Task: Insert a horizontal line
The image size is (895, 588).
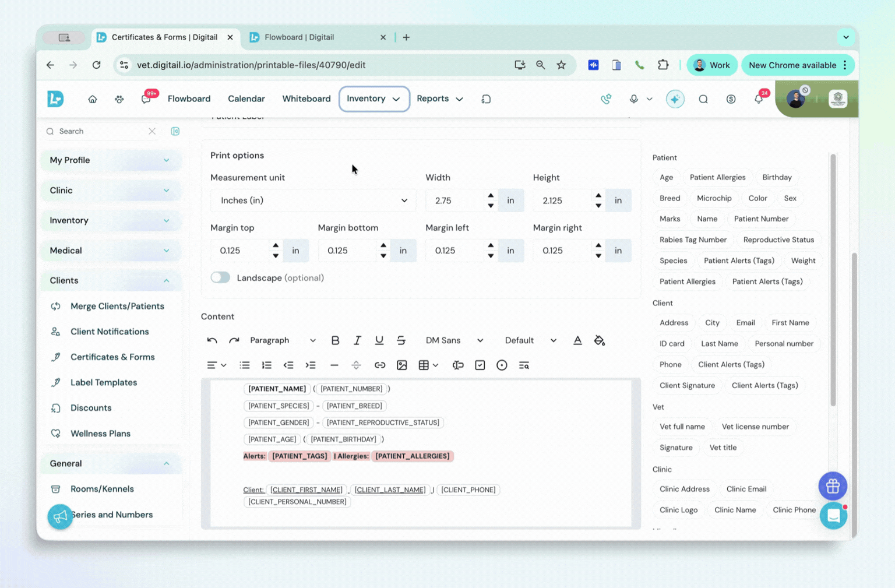Action: coord(334,365)
